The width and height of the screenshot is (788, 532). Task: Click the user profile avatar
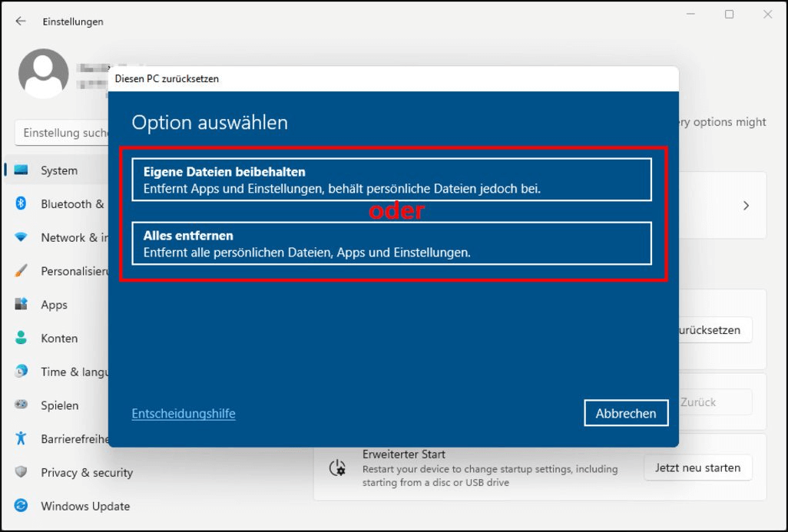42,73
